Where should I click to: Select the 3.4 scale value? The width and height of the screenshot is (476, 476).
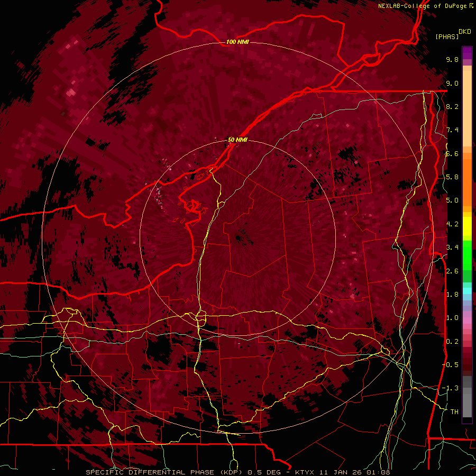452,248
